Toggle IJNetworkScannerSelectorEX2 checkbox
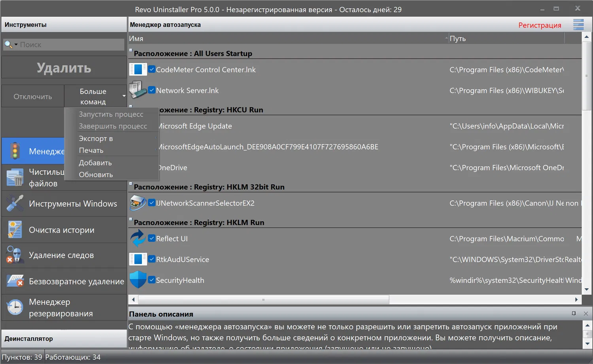The height and width of the screenshot is (364, 593). point(152,203)
